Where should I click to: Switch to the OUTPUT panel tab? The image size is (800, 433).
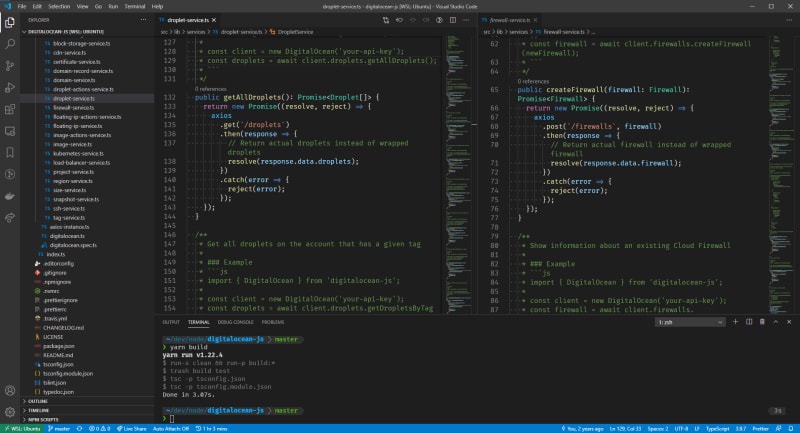pos(171,322)
